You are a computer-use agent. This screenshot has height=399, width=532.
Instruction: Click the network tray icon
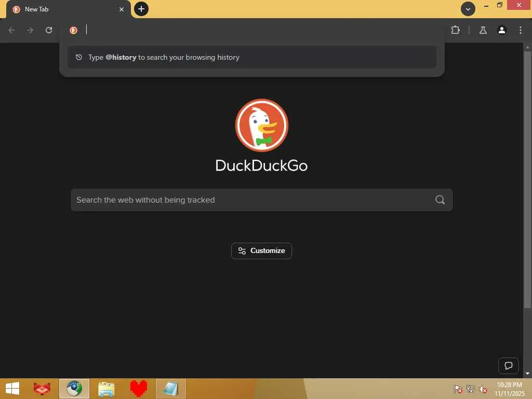click(471, 389)
